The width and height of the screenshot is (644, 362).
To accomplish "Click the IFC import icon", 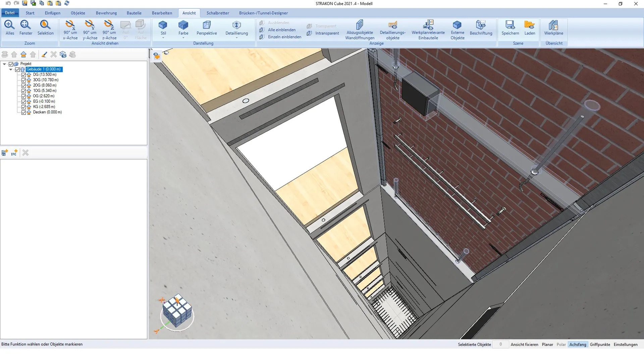I will pyautogui.click(x=14, y=153).
